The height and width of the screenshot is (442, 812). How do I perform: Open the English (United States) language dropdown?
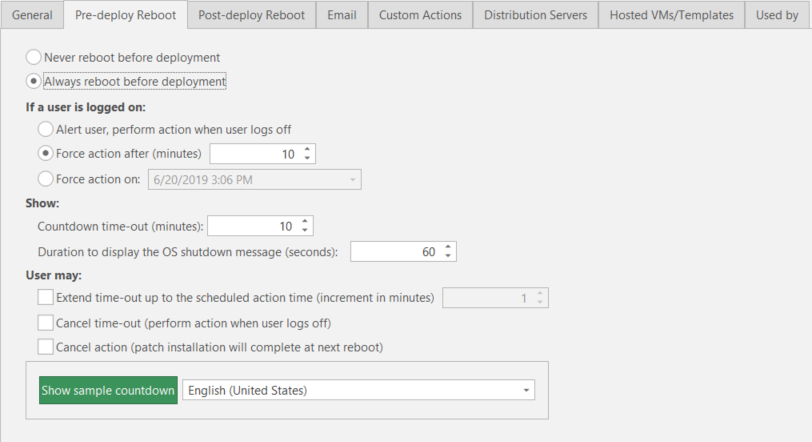pos(526,390)
